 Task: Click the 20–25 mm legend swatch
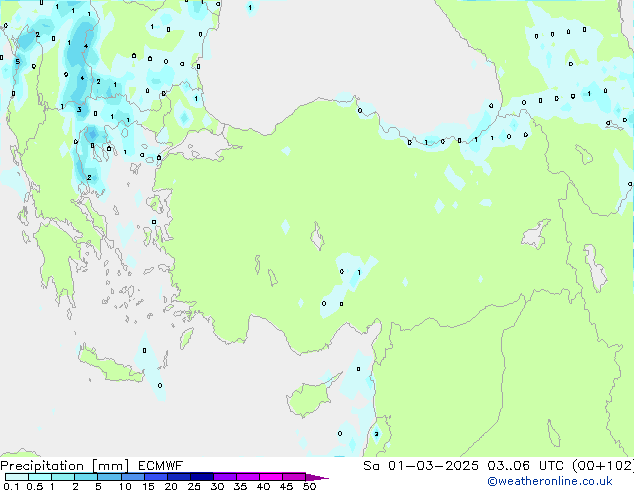pos(178,477)
